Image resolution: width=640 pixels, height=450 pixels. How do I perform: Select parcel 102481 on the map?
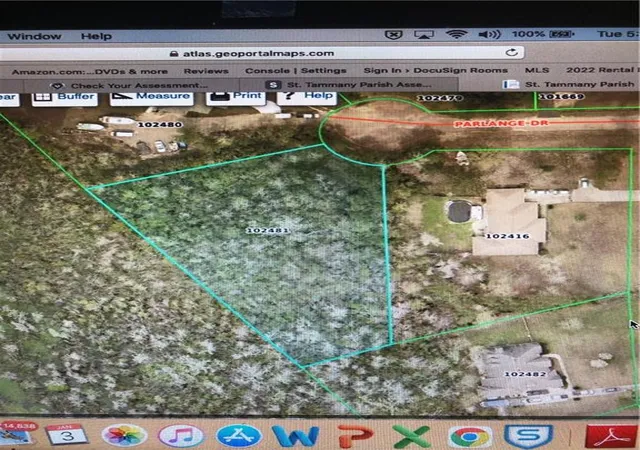(268, 230)
